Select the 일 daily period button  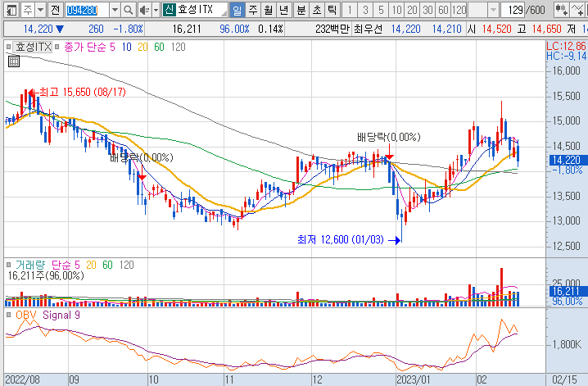[237, 10]
